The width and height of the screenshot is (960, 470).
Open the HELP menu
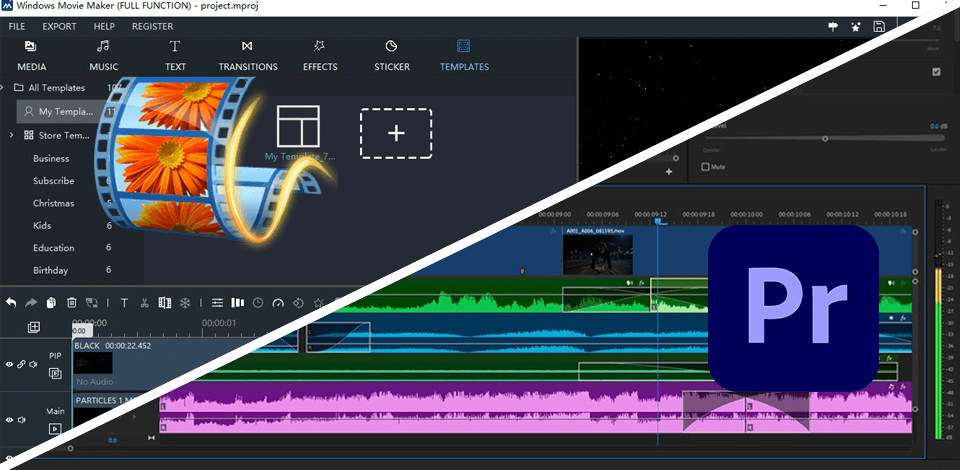(x=104, y=26)
